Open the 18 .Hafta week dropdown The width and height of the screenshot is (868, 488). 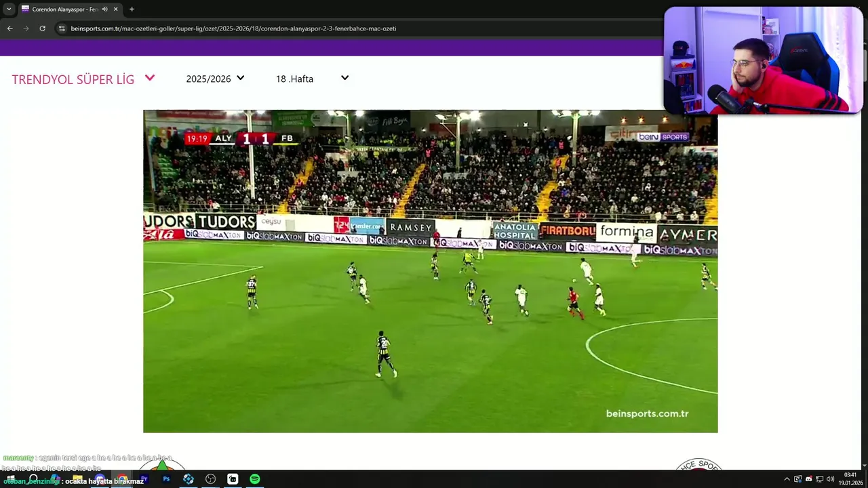coord(312,79)
